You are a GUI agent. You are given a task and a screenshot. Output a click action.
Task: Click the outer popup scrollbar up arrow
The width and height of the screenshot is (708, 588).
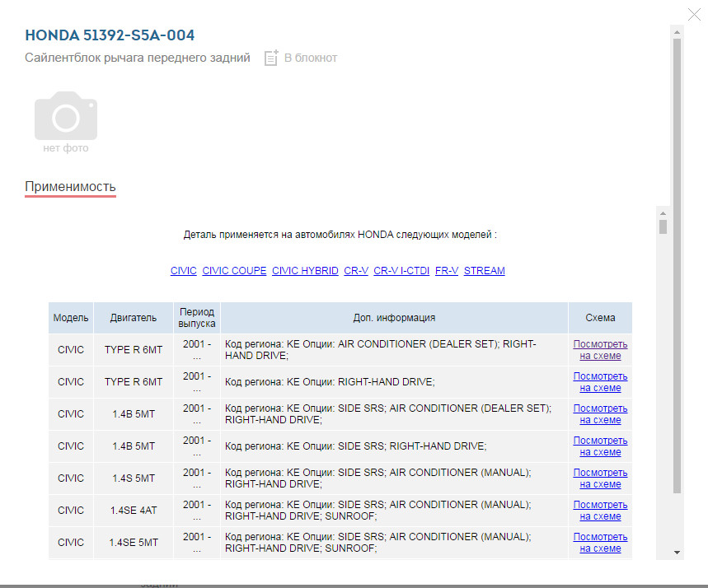(x=677, y=32)
